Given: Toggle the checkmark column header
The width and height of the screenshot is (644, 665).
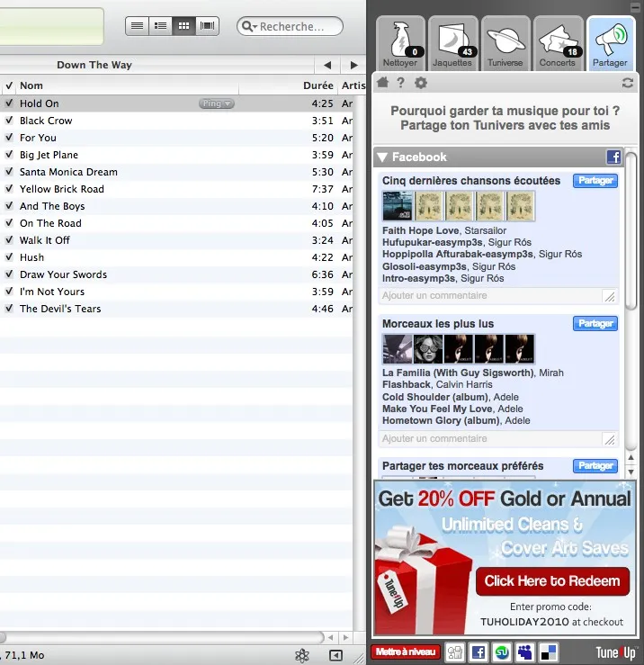Looking at the screenshot, I should [x=8, y=85].
